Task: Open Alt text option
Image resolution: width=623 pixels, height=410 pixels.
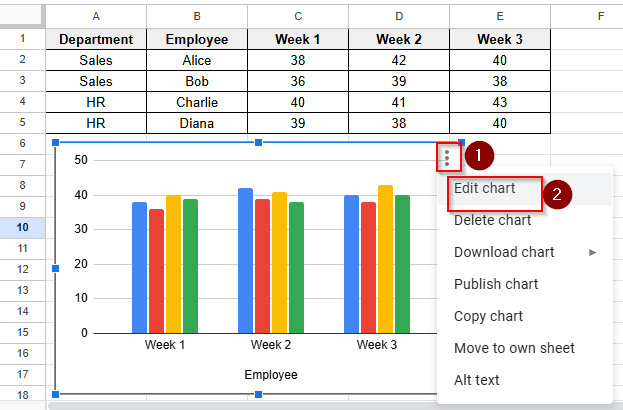Action: [x=525, y=380]
